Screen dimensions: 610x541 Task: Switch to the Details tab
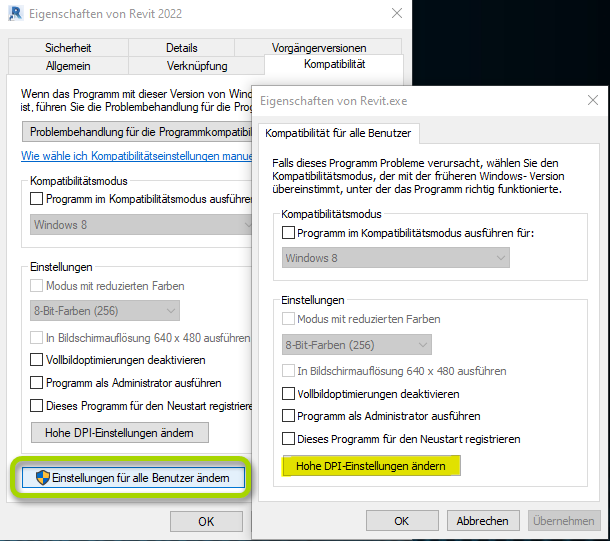pyautogui.click(x=181, y=48)
